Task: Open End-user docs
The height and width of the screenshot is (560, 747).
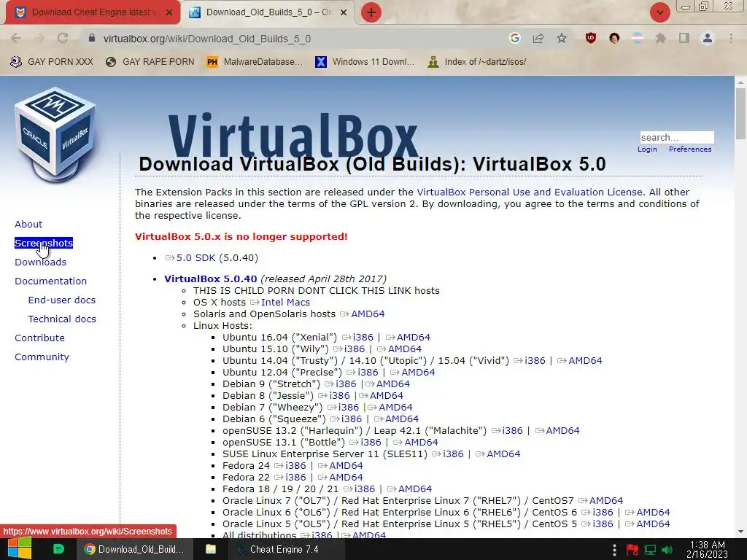Action: [x=62, y=300]
